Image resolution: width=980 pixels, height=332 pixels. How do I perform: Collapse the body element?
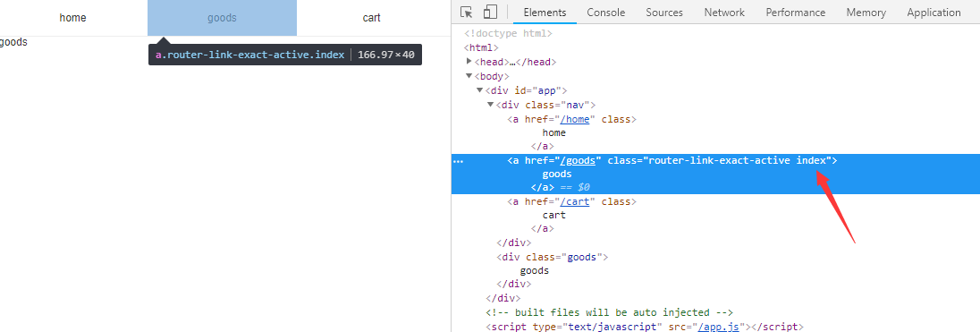(x=469, y=76)
